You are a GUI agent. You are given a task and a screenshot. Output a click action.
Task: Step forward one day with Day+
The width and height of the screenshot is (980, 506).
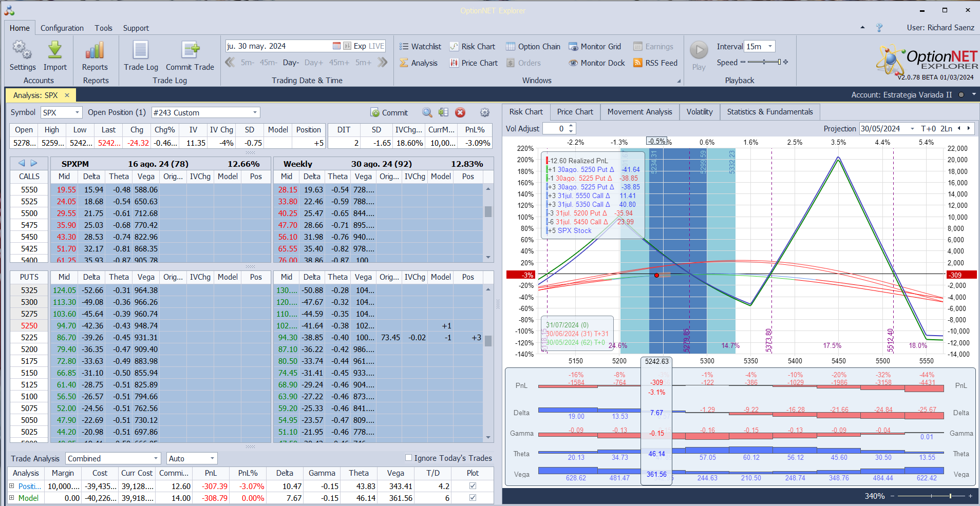tap(314, 63)
